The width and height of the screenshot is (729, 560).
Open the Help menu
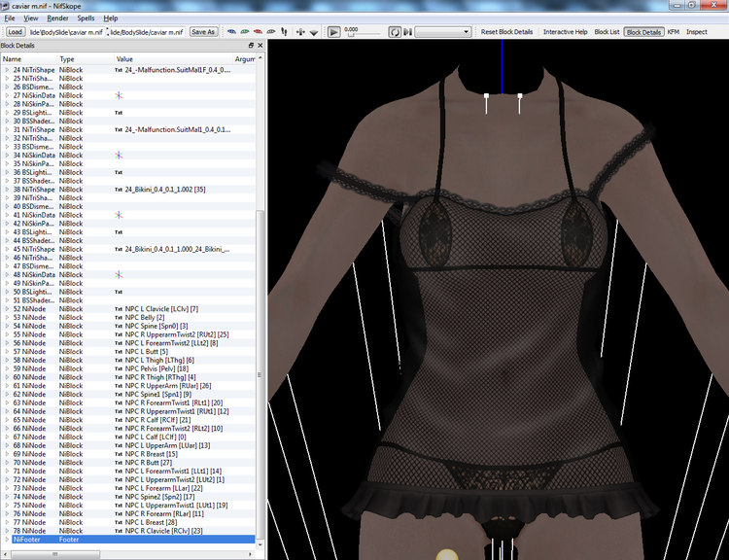pyautogui.click(x=110, y=18)
